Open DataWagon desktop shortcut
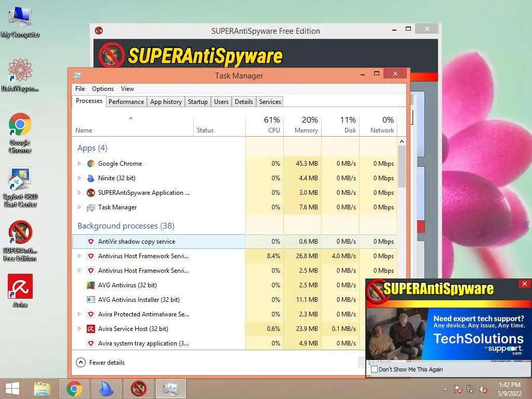This screenshot has width=532, height=399. point(20,75)
